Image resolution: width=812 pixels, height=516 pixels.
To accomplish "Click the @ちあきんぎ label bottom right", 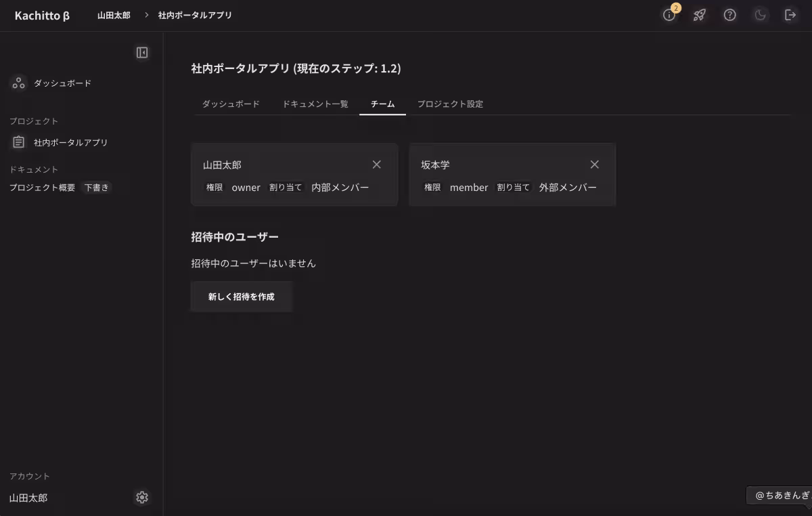I will click(x=780, y=495).
